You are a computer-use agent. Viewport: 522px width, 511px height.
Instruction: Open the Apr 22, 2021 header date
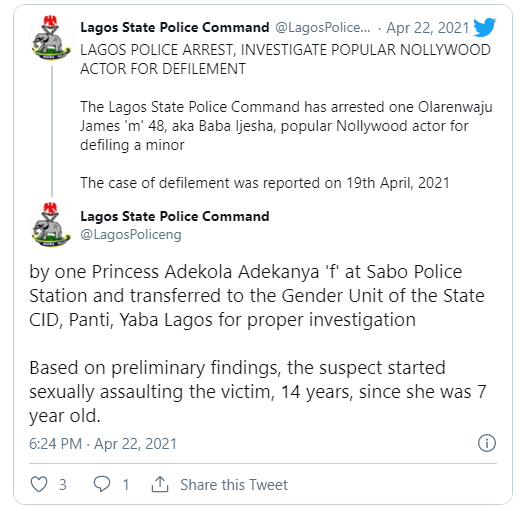click(428, 28)
